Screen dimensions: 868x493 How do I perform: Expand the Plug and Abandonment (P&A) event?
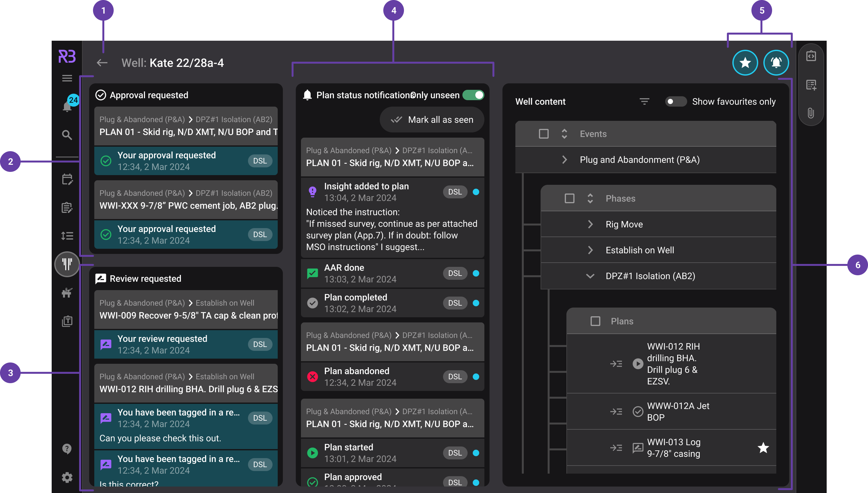[x=564, y=160]
